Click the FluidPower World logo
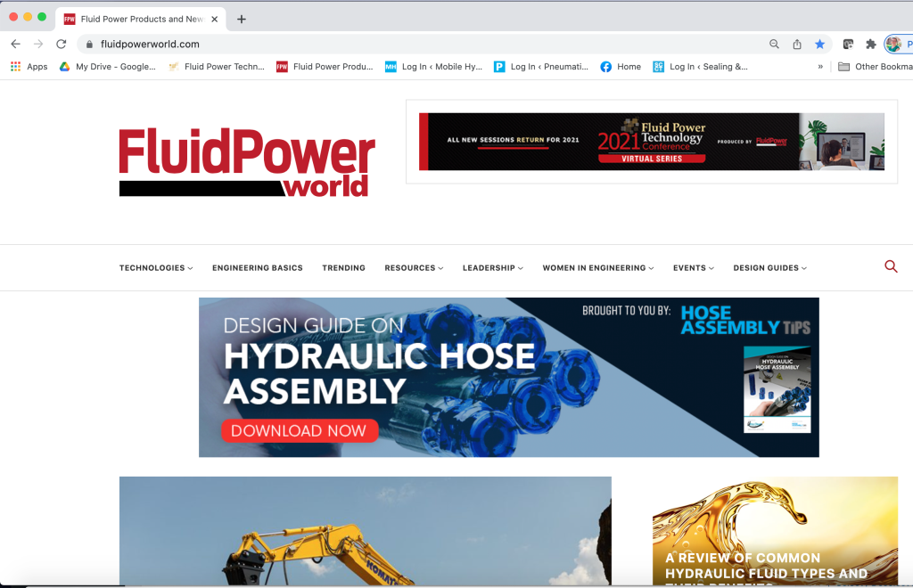Image resolution: width=913 pixels, height=588 pixels. pyautogui.click(x=247, y=162)
